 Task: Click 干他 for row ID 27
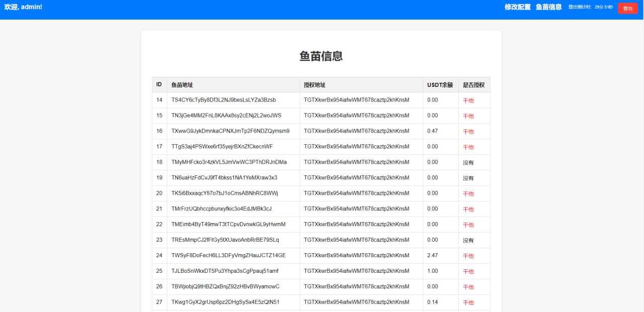point(468,302)
